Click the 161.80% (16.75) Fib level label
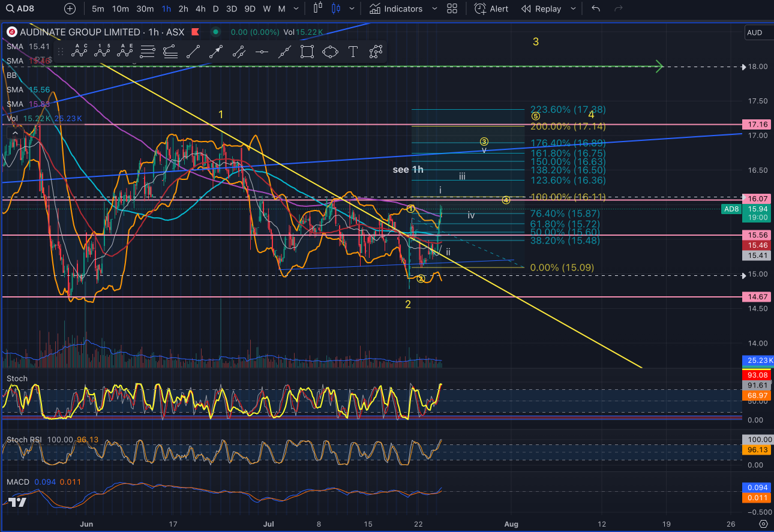This screenshot has height=532, width=774. click(x=568, y=154)
